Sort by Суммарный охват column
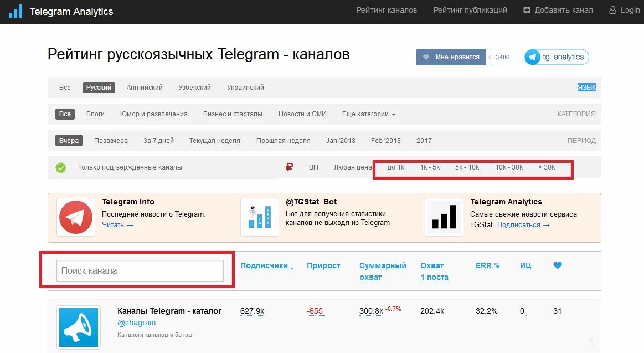This screenshot has height=353, width=644. (383, 271)
